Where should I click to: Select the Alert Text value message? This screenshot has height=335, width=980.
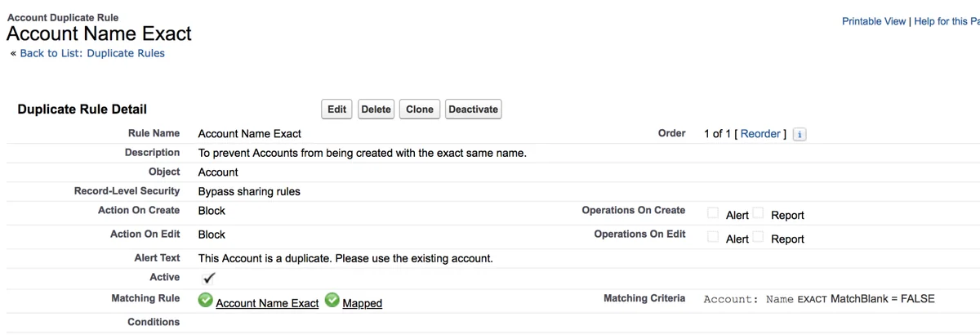345,258
